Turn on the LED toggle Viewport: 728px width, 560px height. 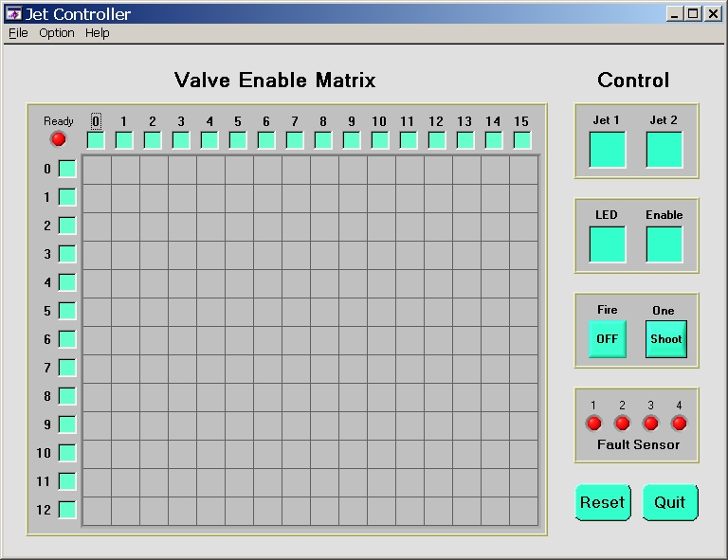pos(607,244)
